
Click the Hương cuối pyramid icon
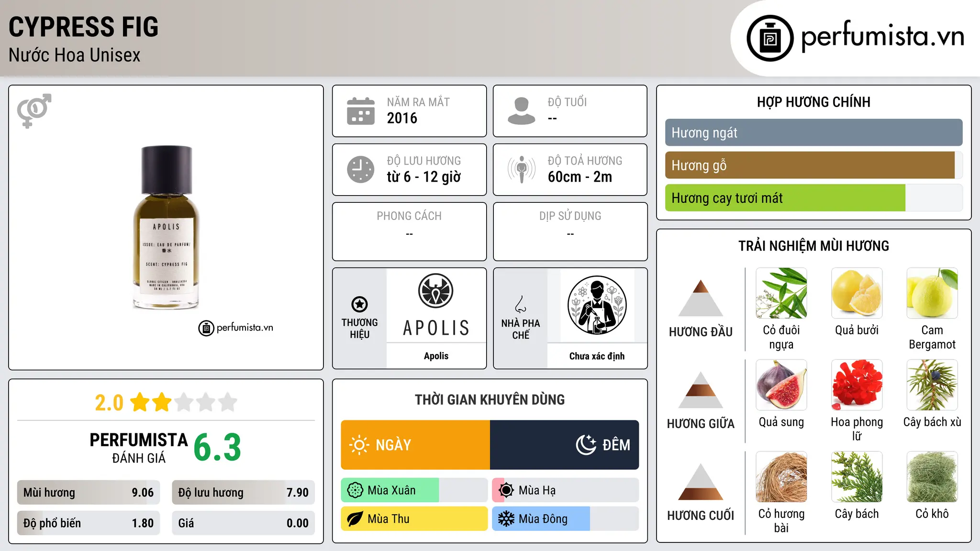(x=701, y=482)
